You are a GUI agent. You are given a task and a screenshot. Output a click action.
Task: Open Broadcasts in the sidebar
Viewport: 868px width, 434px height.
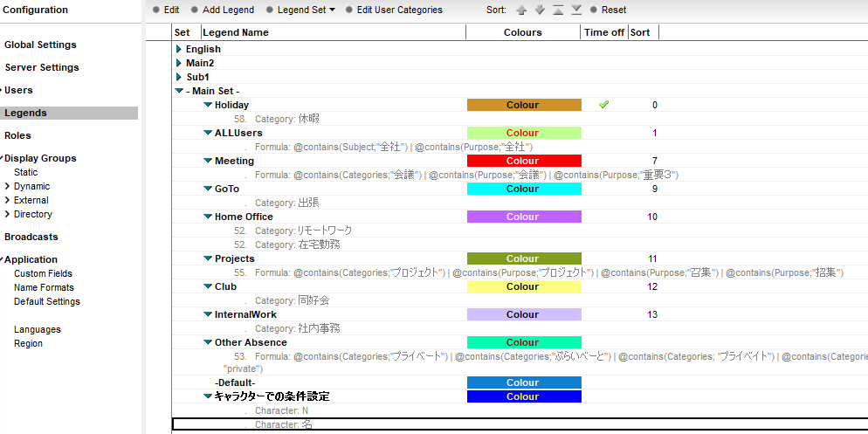pyautogui.click(x=31, y=237)
